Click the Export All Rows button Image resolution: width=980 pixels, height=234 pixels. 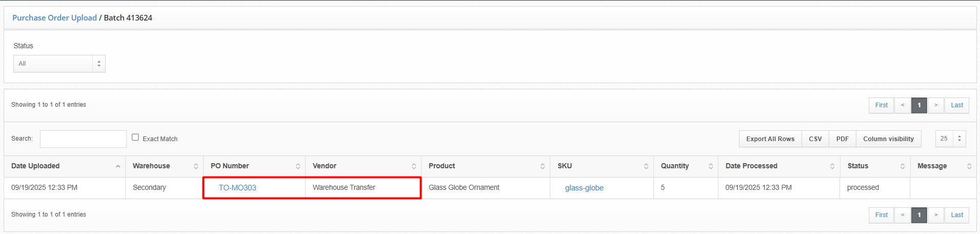pyautogui.click(x=770, y=139)
